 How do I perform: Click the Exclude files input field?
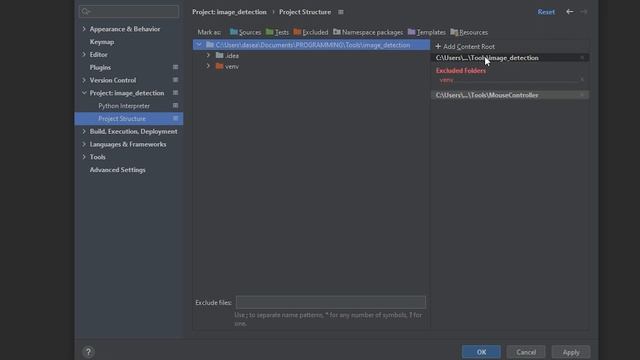point(331,302)
